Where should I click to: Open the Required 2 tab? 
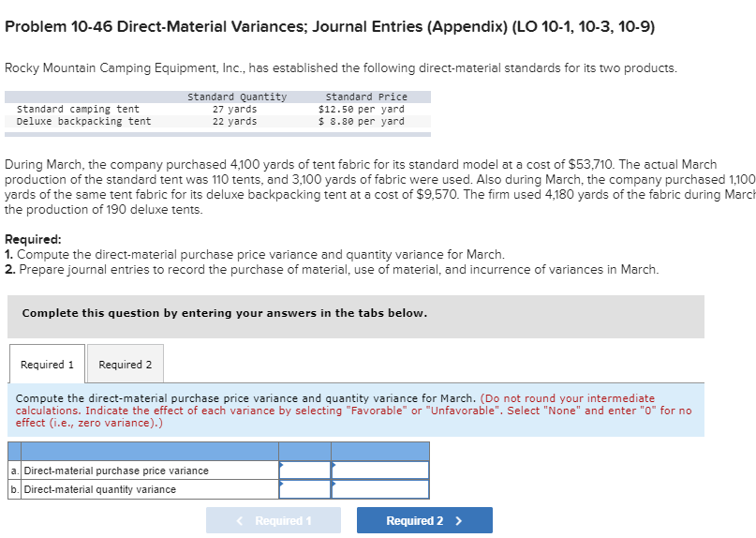[126, 364]
